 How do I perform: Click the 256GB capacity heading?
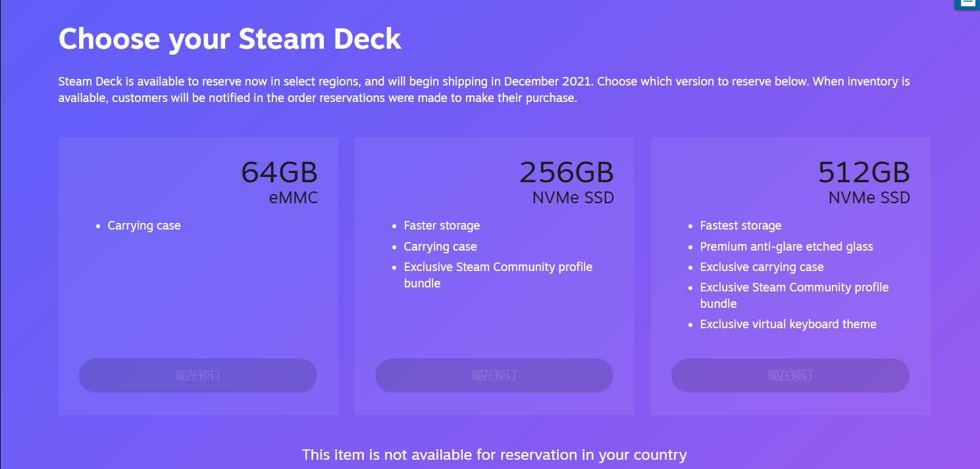point(567,173)
